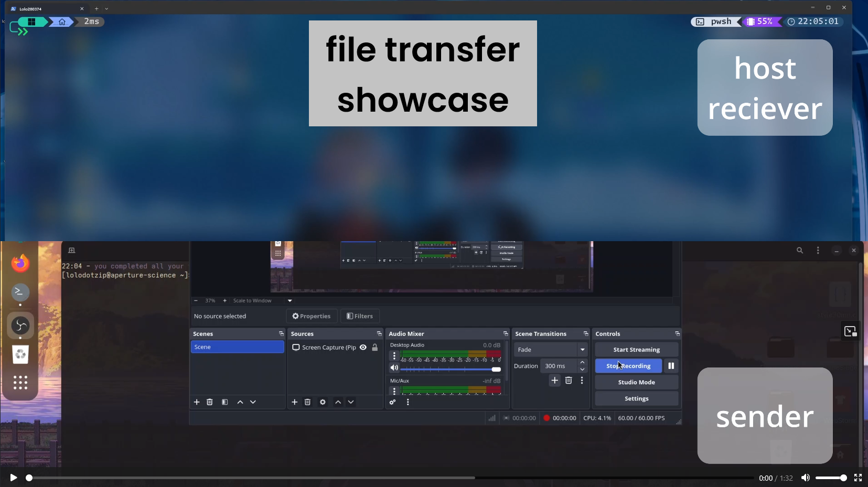Mute Desktop Audio speaker icon
868x487 pixels.
click(x=394, y=368)
